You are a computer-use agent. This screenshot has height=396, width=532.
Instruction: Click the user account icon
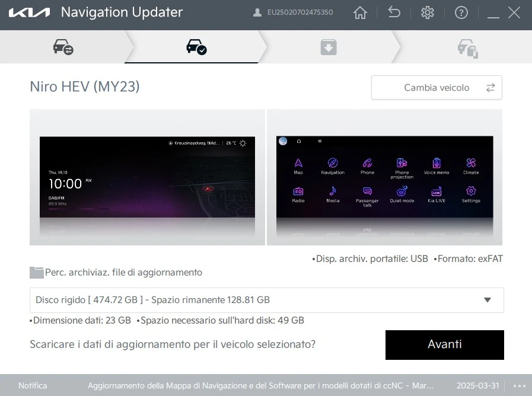[257, 12]
